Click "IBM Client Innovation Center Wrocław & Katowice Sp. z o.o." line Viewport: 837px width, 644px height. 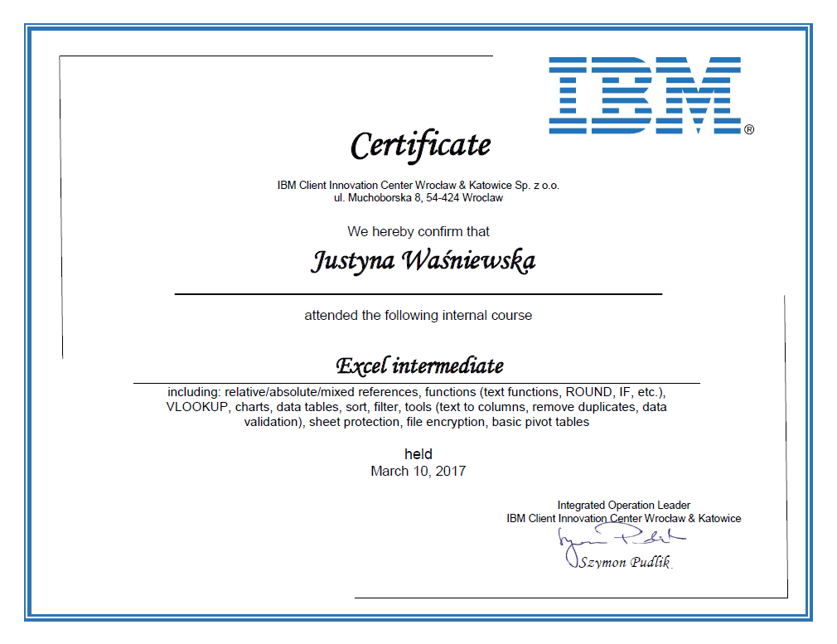(x=418, y=186)
